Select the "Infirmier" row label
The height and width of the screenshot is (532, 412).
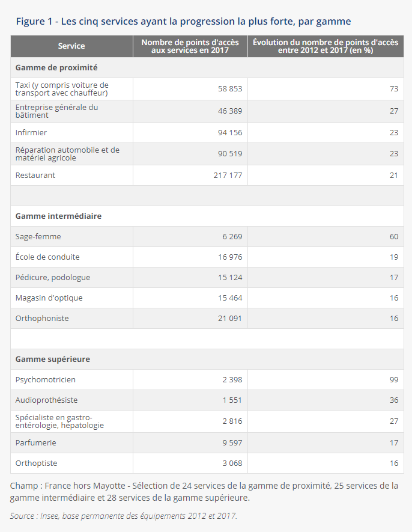tap(31, 133)
